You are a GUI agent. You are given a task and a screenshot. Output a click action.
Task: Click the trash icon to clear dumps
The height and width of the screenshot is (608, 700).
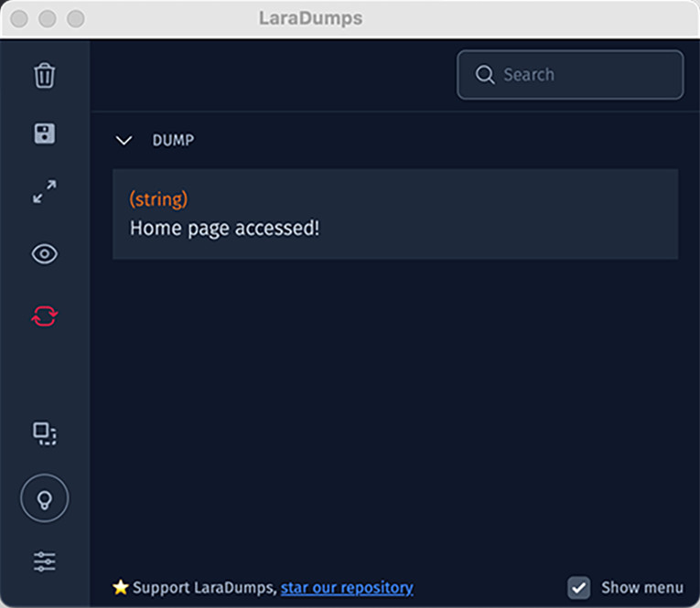pyautogui.click(x=44, y=75)
